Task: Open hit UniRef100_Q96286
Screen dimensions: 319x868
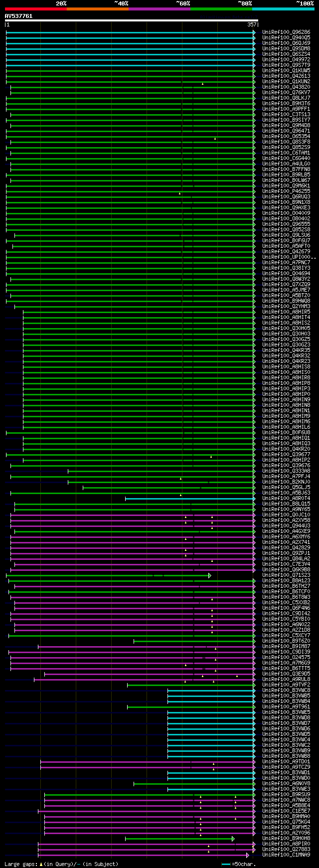Action: pos(286,32)
